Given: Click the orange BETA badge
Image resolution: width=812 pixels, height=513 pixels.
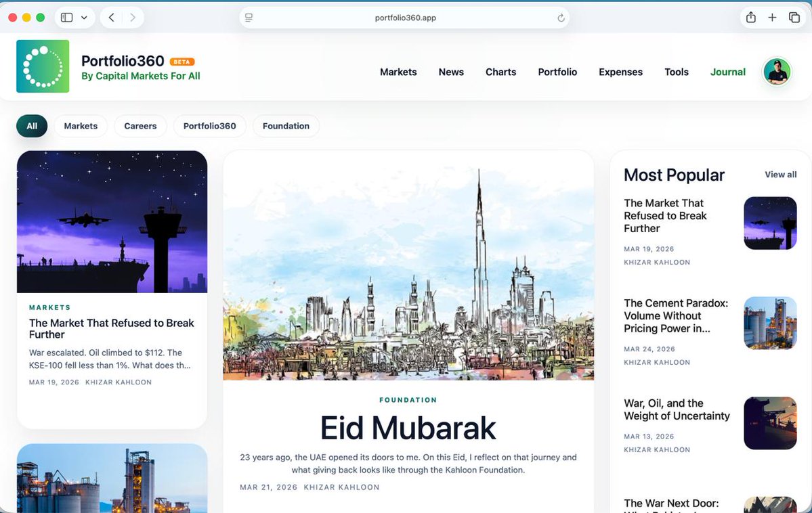Looking at the screenshot, I should coord(181,62).
